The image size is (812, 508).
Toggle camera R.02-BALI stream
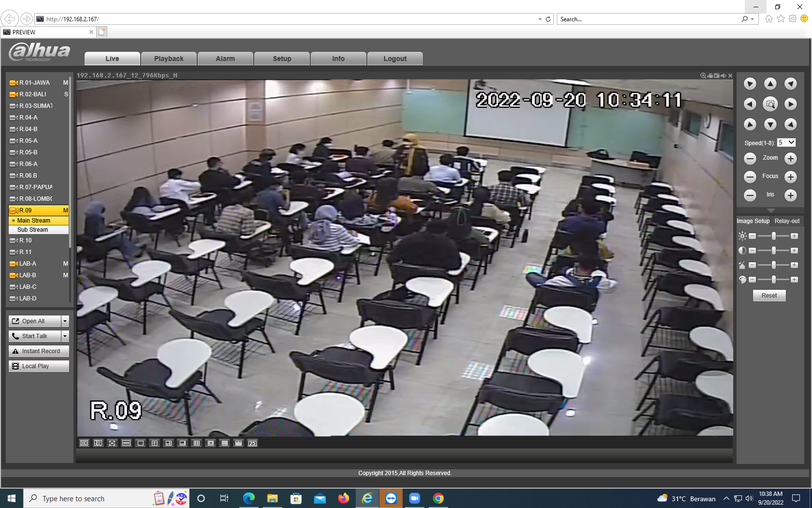39,94
